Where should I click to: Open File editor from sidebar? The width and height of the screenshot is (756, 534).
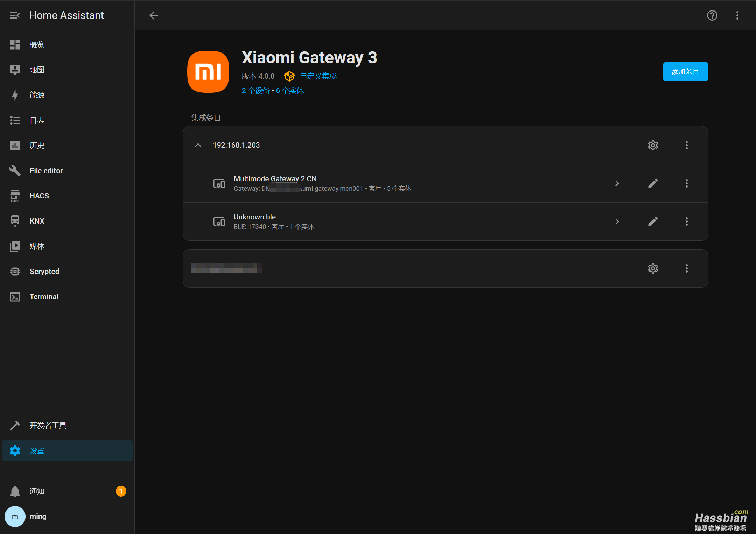pyautogui.click(x=67, y=171)
